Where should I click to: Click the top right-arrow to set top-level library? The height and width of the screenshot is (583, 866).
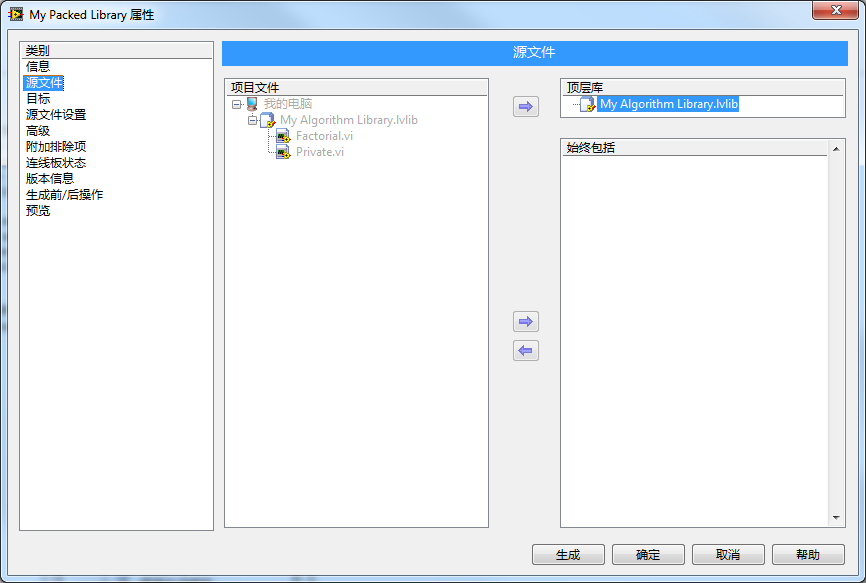525,106
